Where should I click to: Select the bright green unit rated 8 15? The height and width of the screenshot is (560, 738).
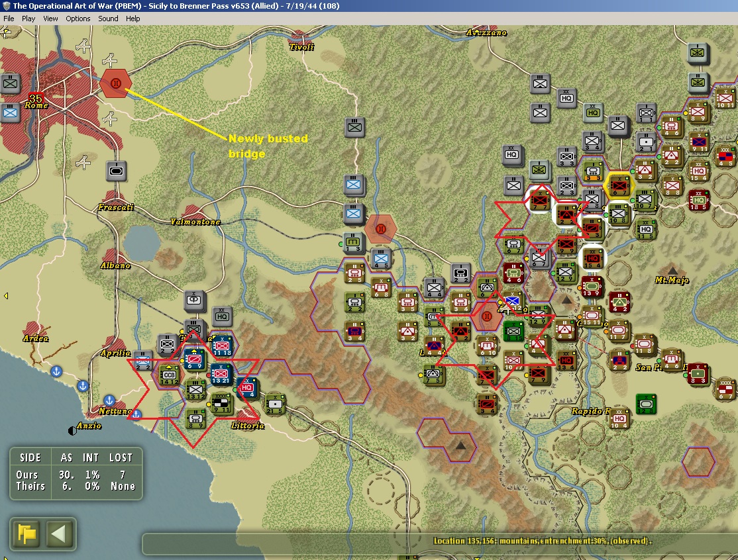513,332
